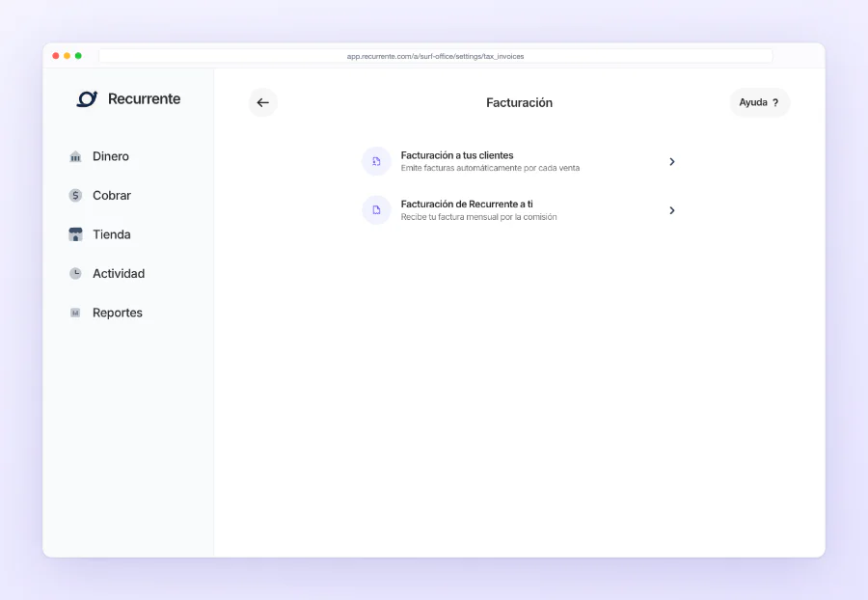
Task: Click the invoice icon for Facturación a tus clientes
Action: pos(376,162)
